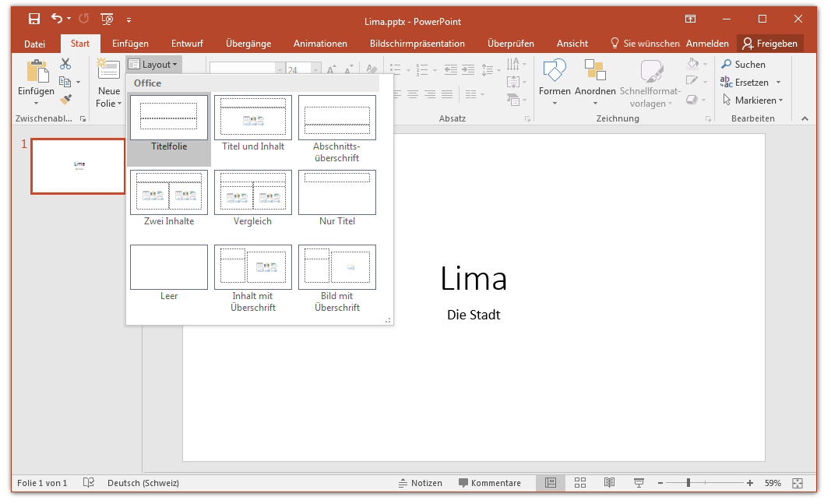Switch to the Entwurf tab
The height and width of the screenshot is (504, 831).
pos(187,44)
